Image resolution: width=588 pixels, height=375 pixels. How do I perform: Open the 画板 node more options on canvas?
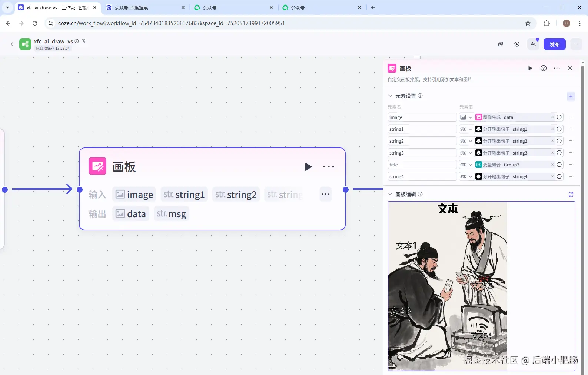[x=329, y=167]
